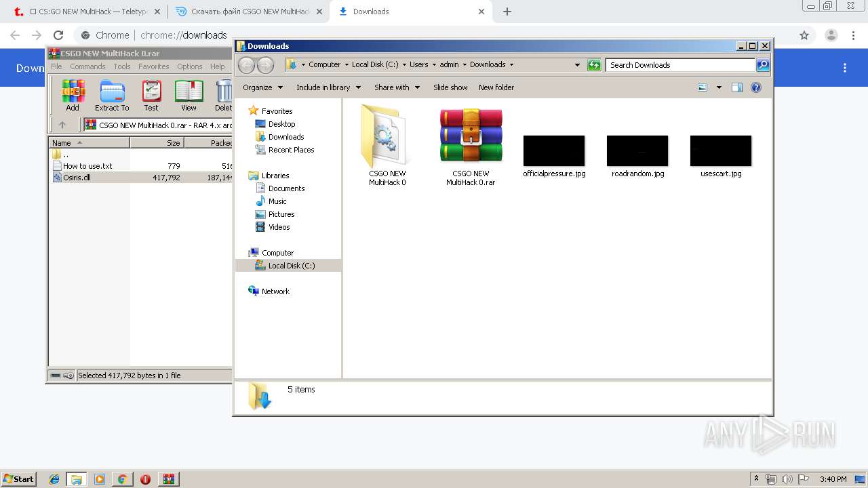Expand the view options dropdown arrow

coord(719,87)
